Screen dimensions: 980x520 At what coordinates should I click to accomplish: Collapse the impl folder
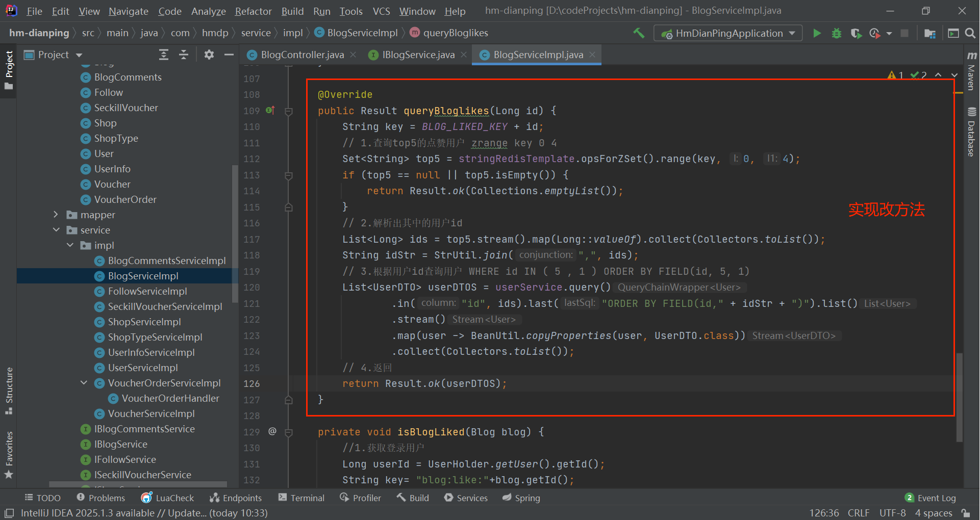pos(70,245)
